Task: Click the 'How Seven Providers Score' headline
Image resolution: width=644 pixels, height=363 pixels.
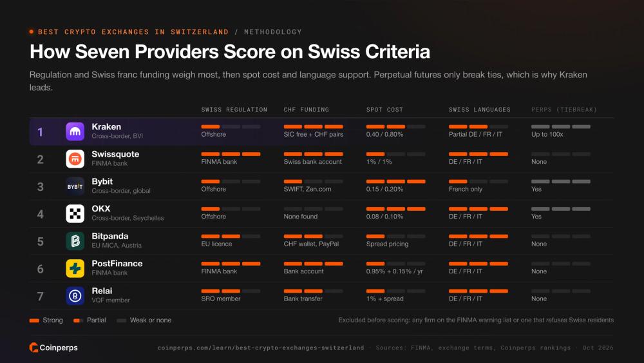Action: pos(230,52)
